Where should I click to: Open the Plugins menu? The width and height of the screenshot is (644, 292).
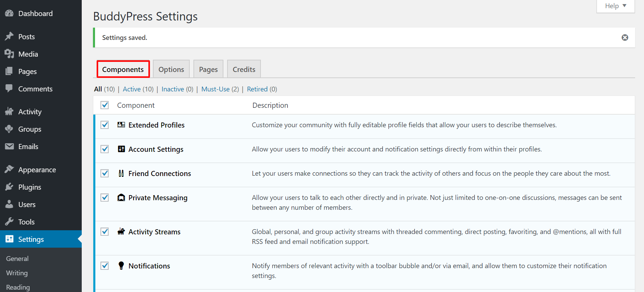point(41,187)
